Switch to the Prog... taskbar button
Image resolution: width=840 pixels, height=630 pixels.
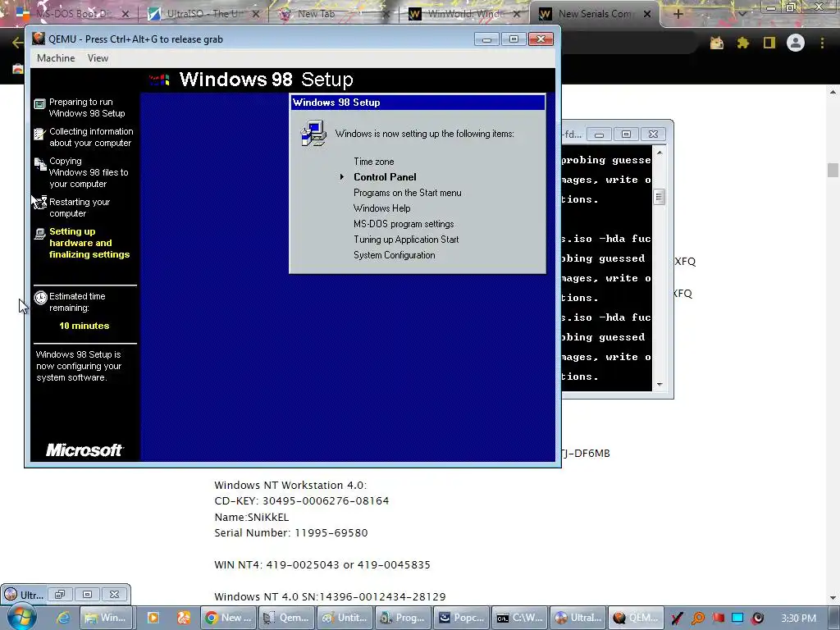pyautogui.click(x=403, y=618)
